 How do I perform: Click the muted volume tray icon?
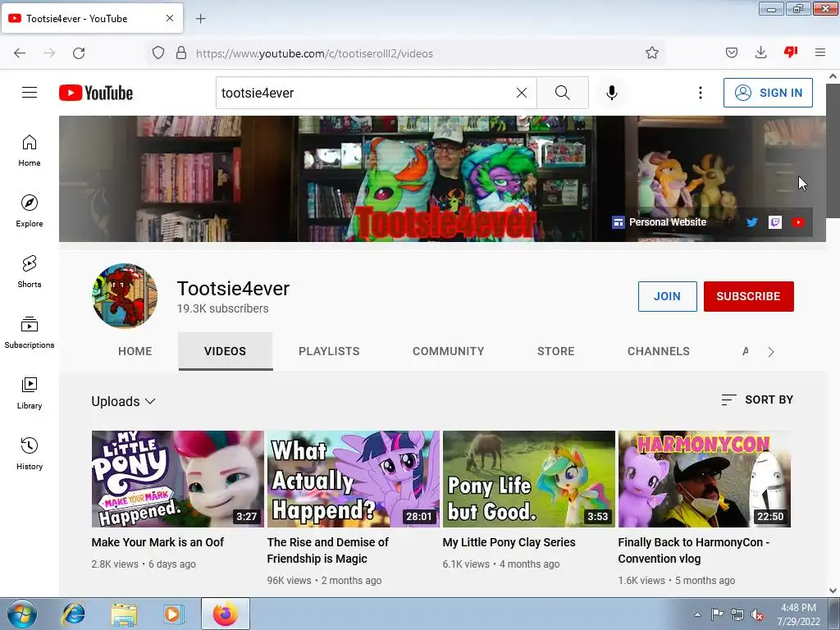point(757,614)
